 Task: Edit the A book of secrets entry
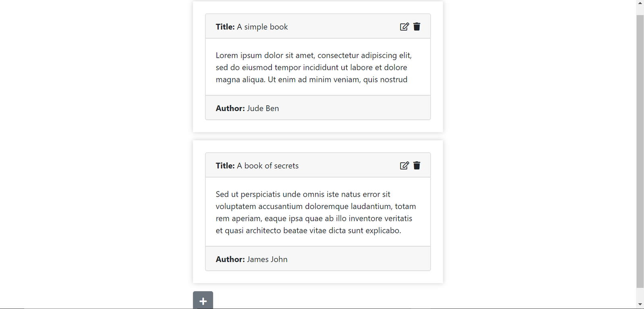tap(404, 165)
